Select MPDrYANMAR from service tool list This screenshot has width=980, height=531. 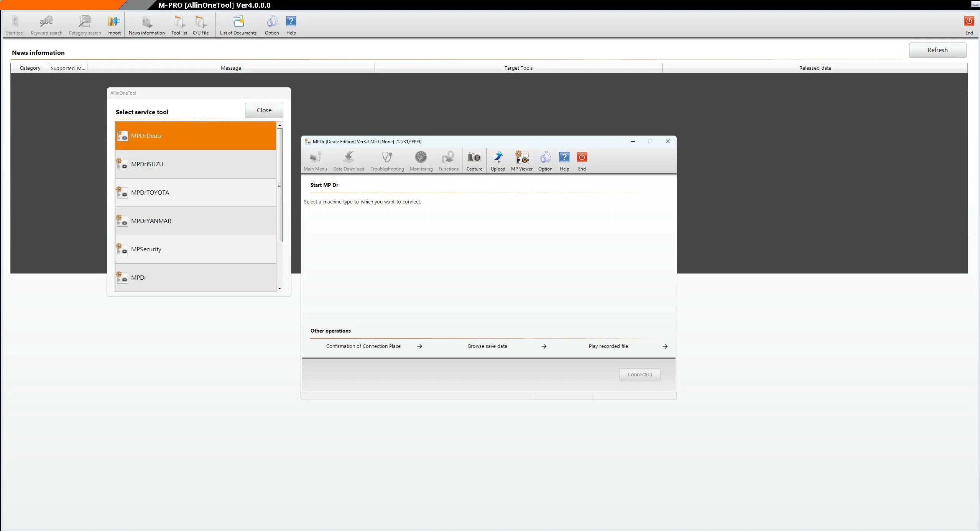[x=196, y=221]
